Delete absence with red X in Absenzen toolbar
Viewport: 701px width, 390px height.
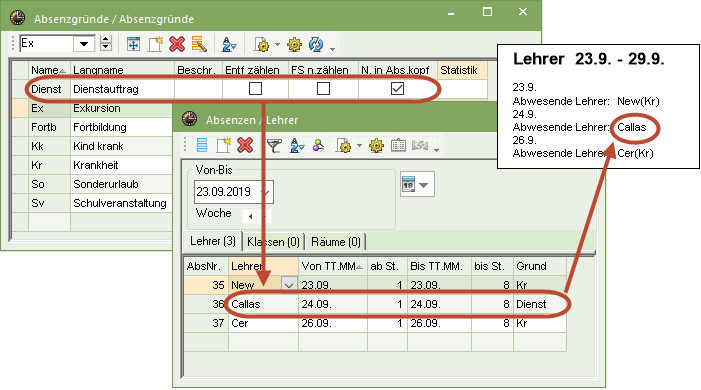(245, 145)
